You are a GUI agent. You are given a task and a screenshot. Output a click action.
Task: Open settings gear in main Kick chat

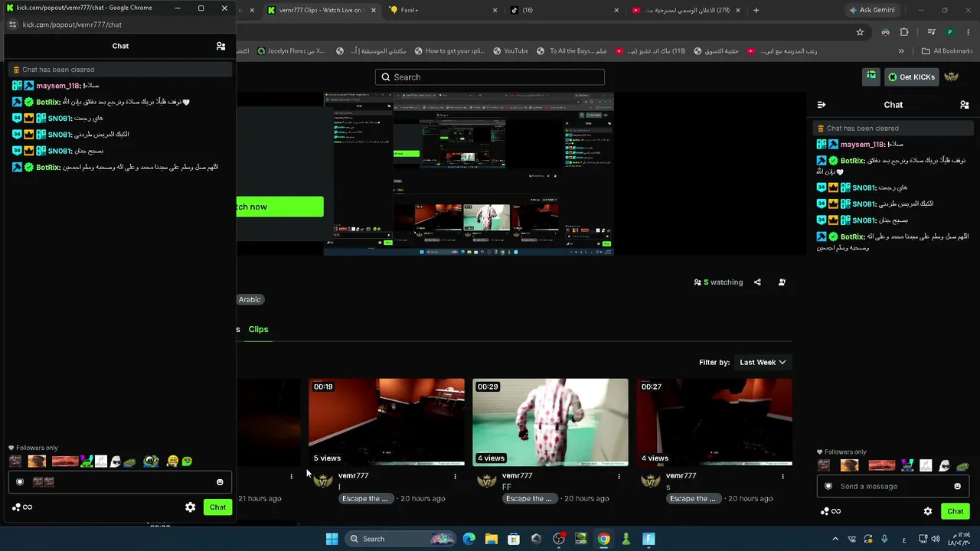point(928,511)
